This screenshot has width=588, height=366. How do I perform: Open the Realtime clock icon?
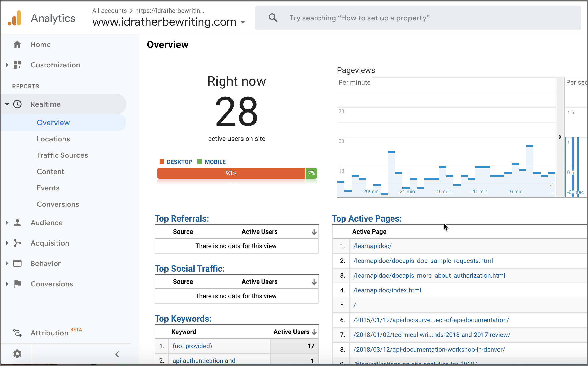(x=17, y=104)
